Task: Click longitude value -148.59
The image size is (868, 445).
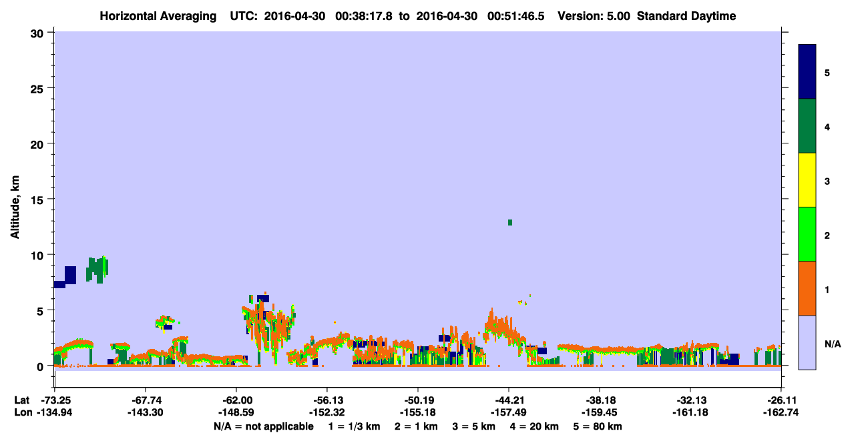Action: coord(236,412)
